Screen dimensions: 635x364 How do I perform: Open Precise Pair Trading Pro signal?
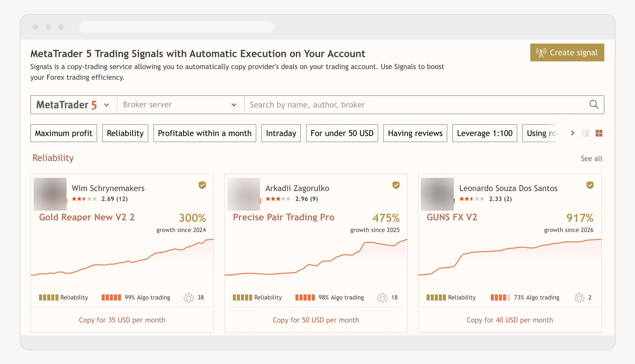pos(284,217)
